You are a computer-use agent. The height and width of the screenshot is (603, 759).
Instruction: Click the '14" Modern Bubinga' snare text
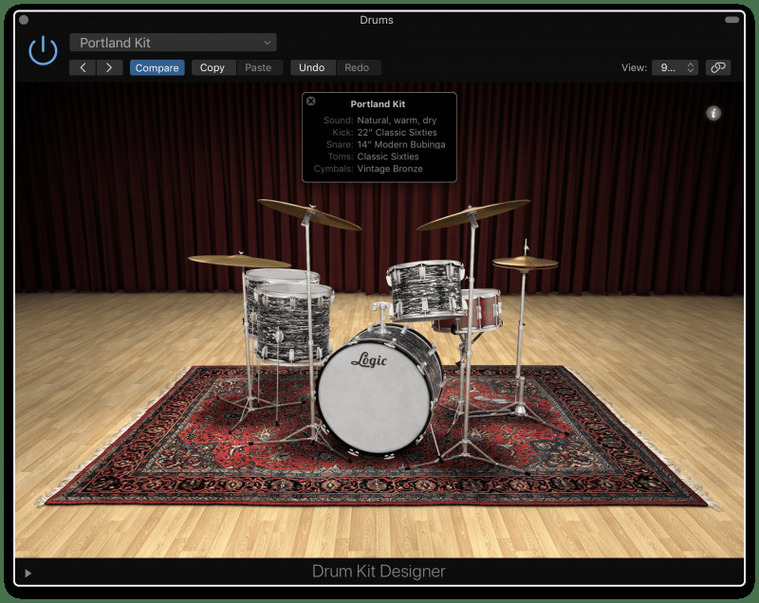point(401,145)
